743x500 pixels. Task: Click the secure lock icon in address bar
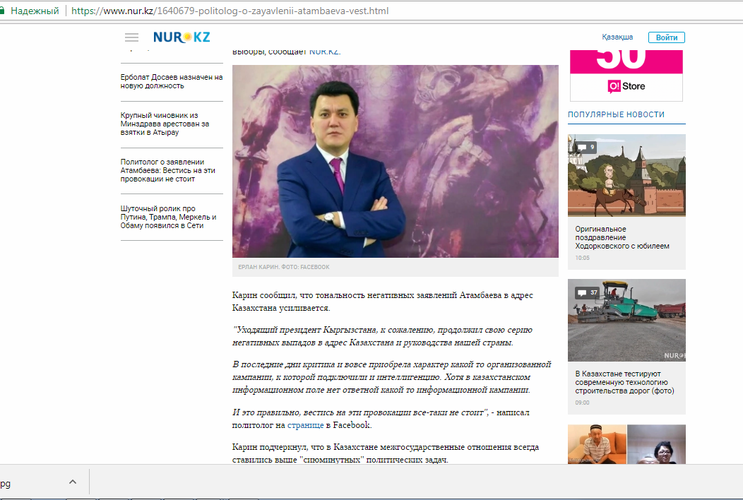tap(6, 10)
